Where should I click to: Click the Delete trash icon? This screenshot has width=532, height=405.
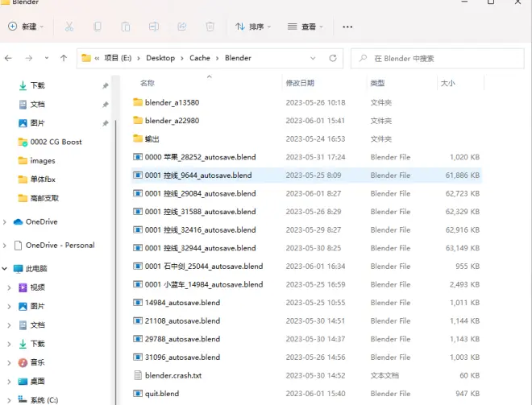(210, 27)
